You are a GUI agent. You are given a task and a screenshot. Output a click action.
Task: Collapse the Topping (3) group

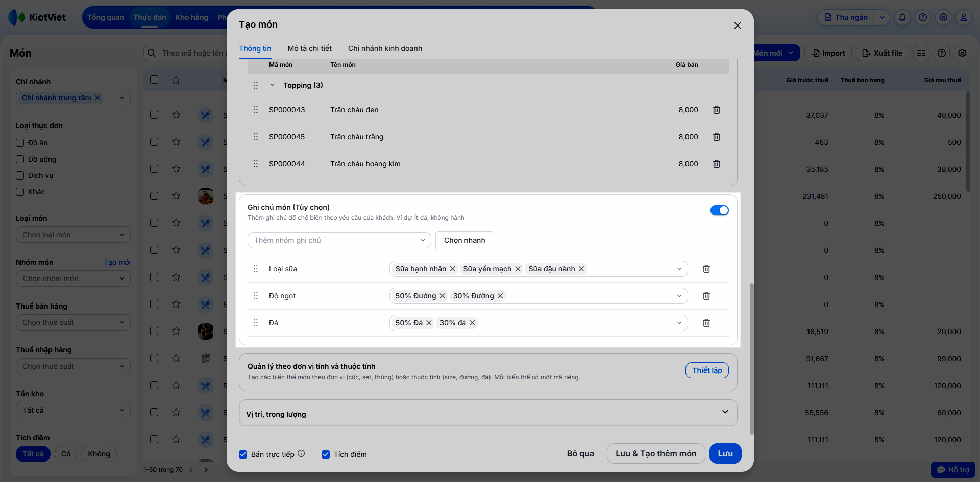click(x=272, y=85)
